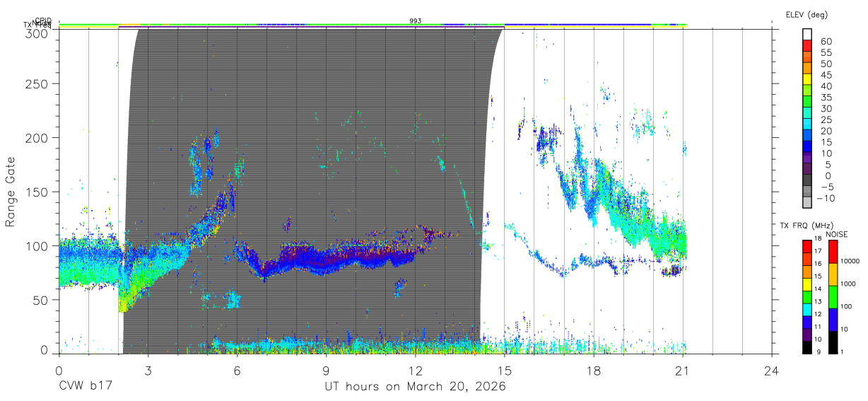
Task: Click the NOISE tick label 1000
Action: (849, 284)
